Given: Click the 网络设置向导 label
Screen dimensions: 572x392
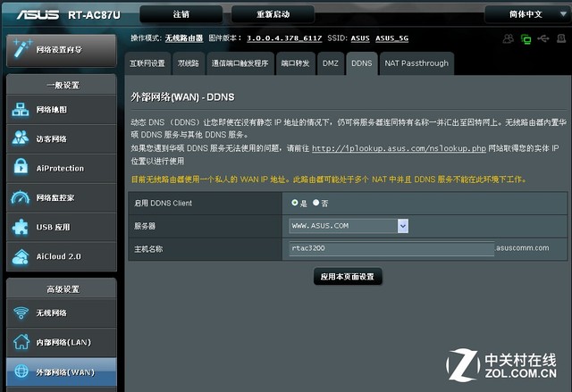Looking at the screenshot, I should tap(59, 49).
